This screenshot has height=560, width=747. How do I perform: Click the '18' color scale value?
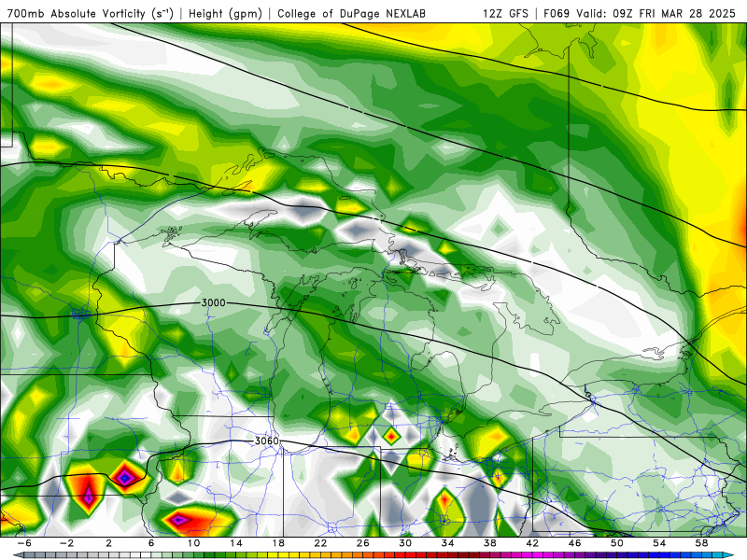click(x=278, y=543)
